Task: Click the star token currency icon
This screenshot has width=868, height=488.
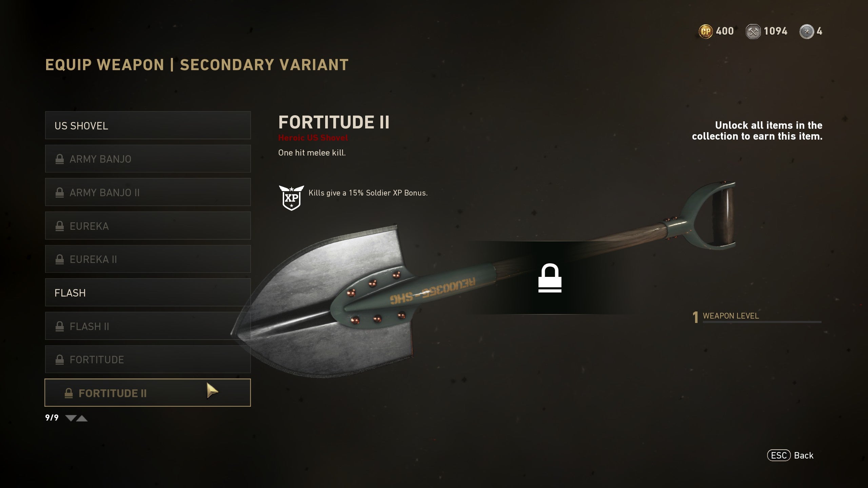Action: (x=807, y=32)
